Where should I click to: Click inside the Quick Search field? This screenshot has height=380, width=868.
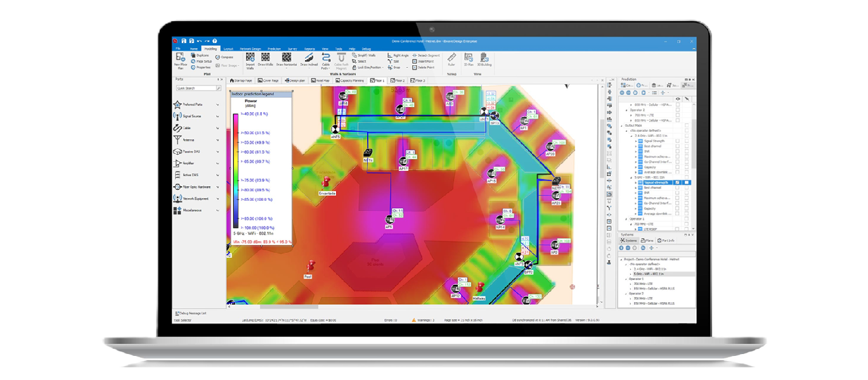point(197,87)
